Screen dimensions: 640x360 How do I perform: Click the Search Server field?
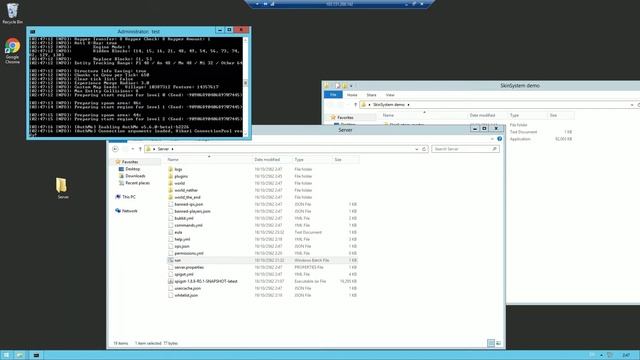pos(465,149)
